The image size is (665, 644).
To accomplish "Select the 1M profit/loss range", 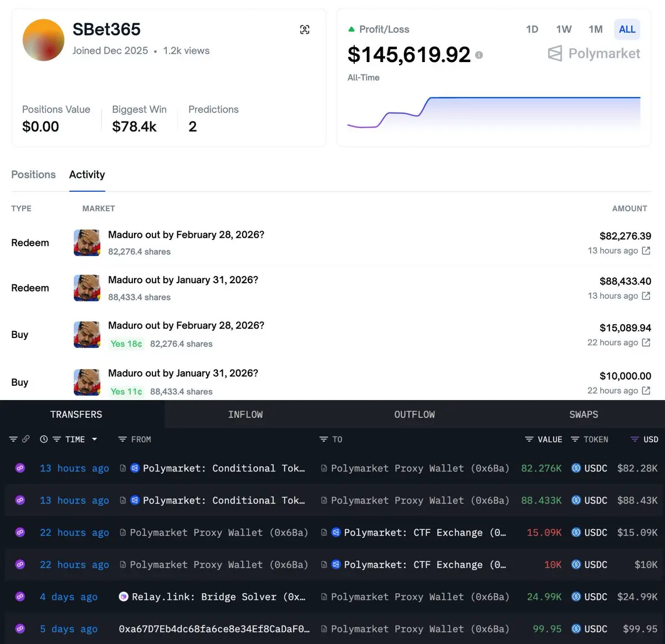I will pos(596,29).
